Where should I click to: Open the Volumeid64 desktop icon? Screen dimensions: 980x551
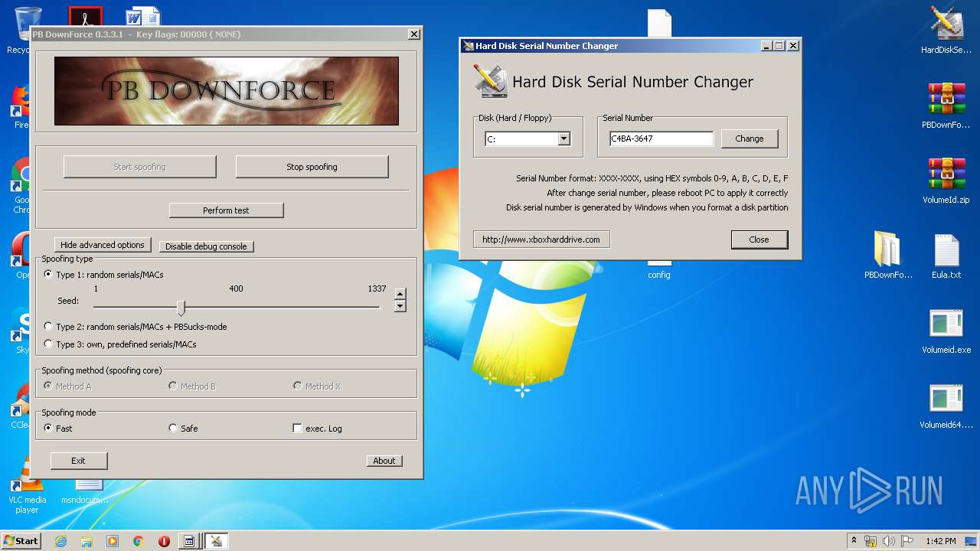click(x=946, y=406)
